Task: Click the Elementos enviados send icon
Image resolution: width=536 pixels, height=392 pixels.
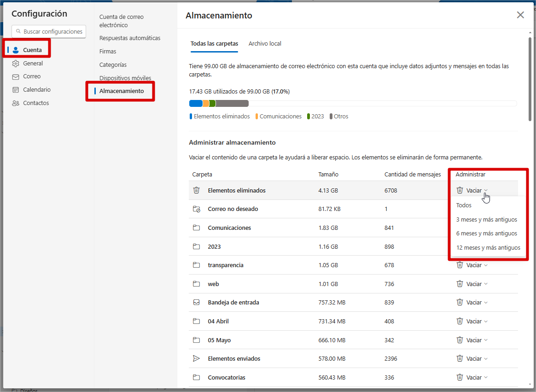Action: pyautogui.click(x=197, y=358)
